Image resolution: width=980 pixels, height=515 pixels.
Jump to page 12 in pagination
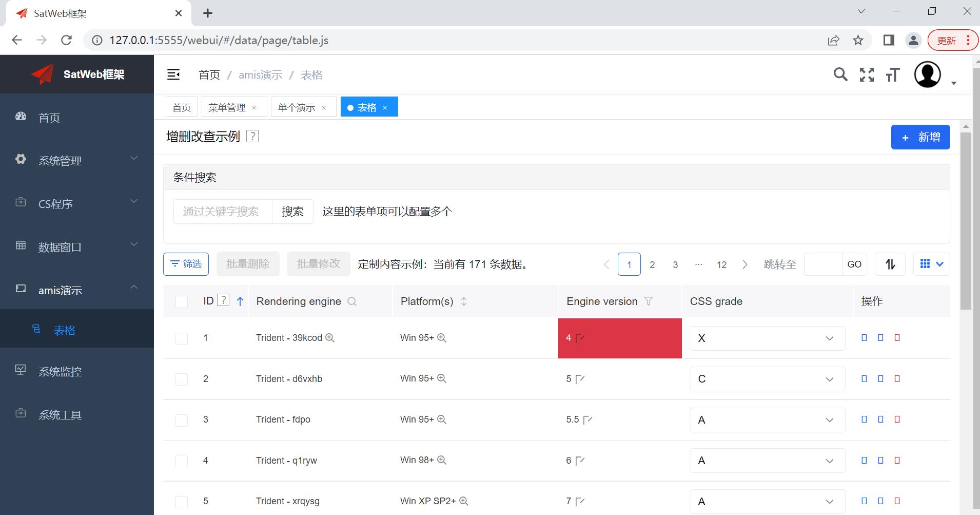click(x=721, y=264)
